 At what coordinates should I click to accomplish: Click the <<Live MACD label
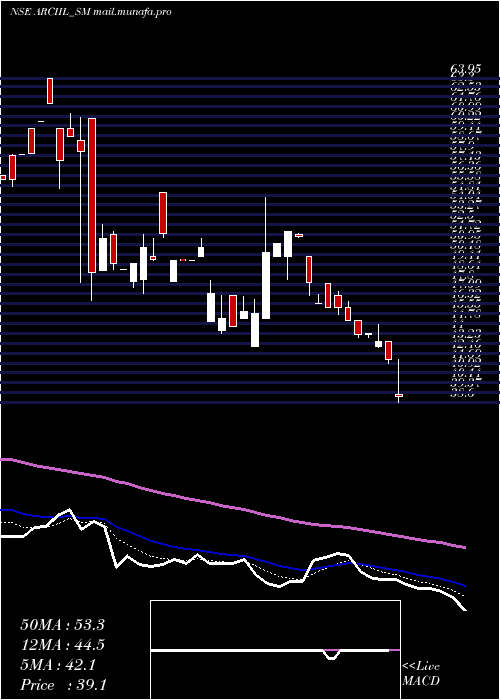(421, 674)
